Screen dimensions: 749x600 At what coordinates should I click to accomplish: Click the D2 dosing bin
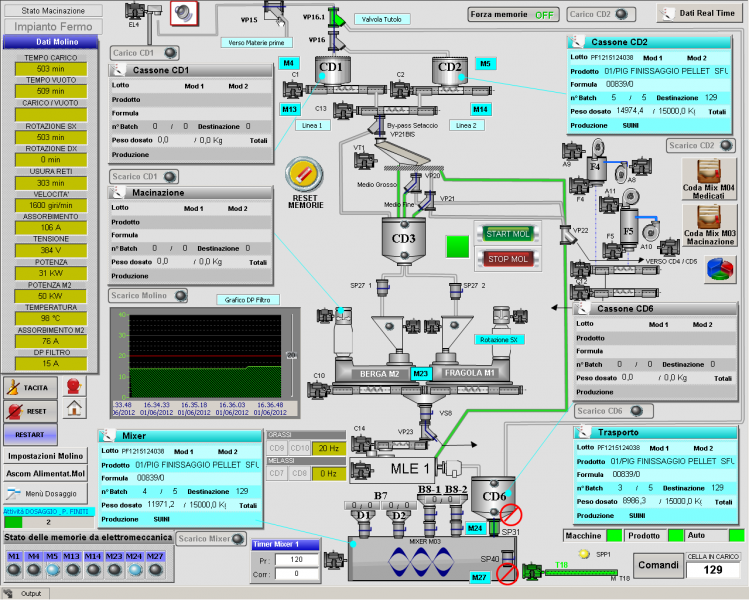[x=399, y=522]
